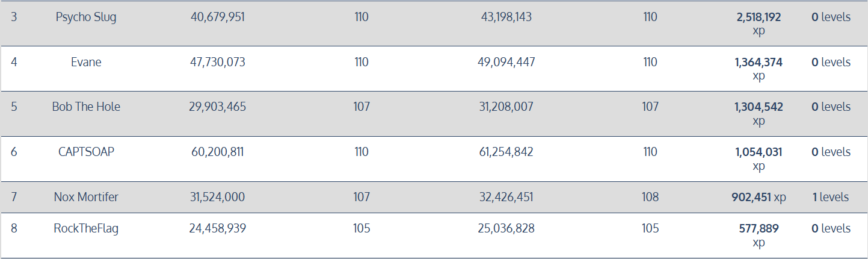Select the Nox Mortifer row name

click(86, 197)
